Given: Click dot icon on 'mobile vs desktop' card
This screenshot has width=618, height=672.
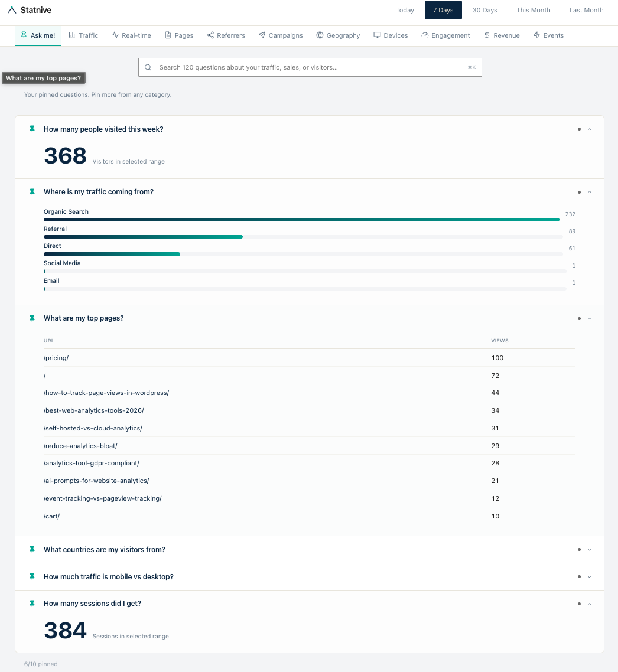Looking at the screenshot, I should click(579, 577).
